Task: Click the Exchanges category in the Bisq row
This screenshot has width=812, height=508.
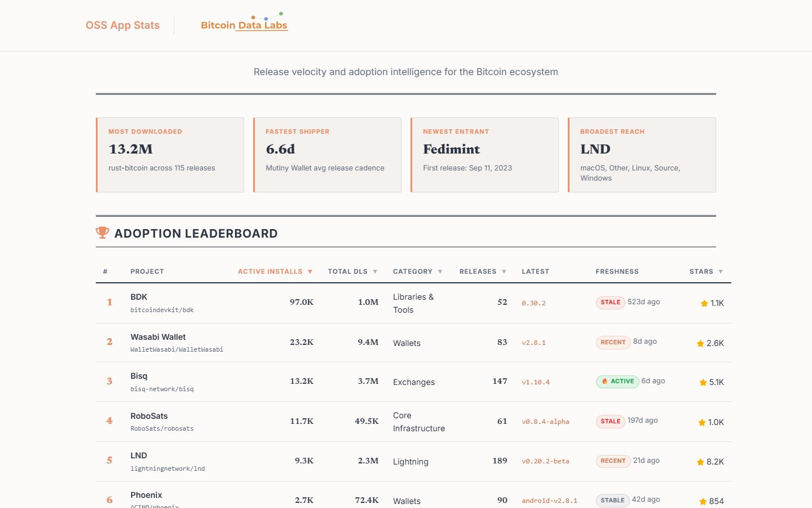Action: pyautogui.click(x=414, y=382)
